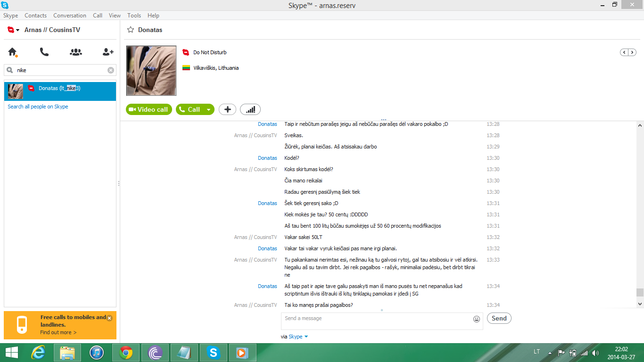
Task: Click message 'Čia mano reikalai'
Action: click(x=304, y=181)
